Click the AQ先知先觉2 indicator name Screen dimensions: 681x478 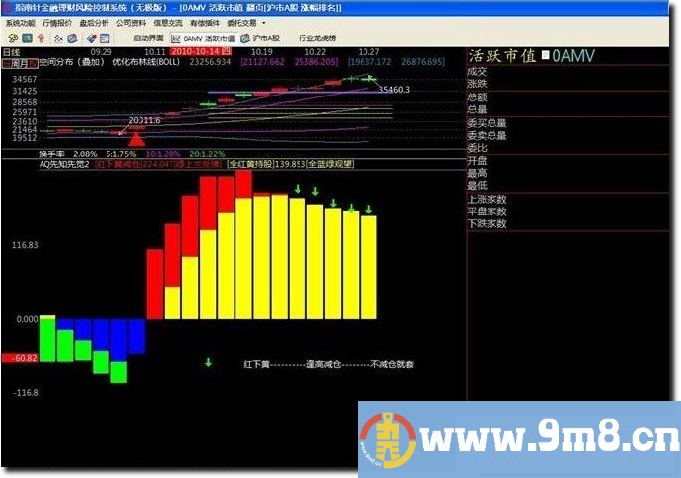64,164
